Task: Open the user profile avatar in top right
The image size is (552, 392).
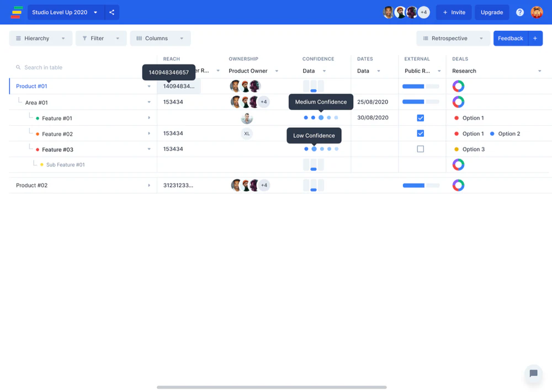Action: tap(537, 12)
